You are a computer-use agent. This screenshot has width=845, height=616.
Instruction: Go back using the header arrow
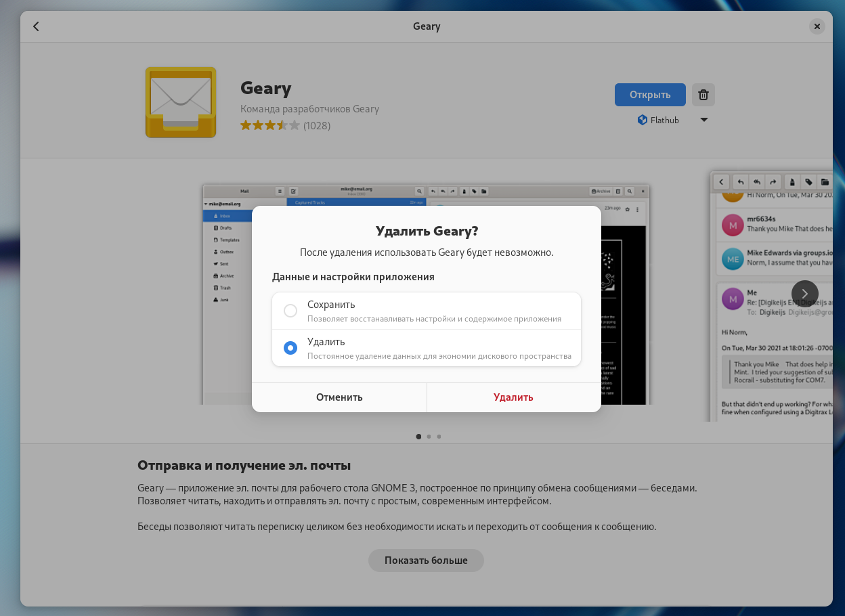[36, 26]
